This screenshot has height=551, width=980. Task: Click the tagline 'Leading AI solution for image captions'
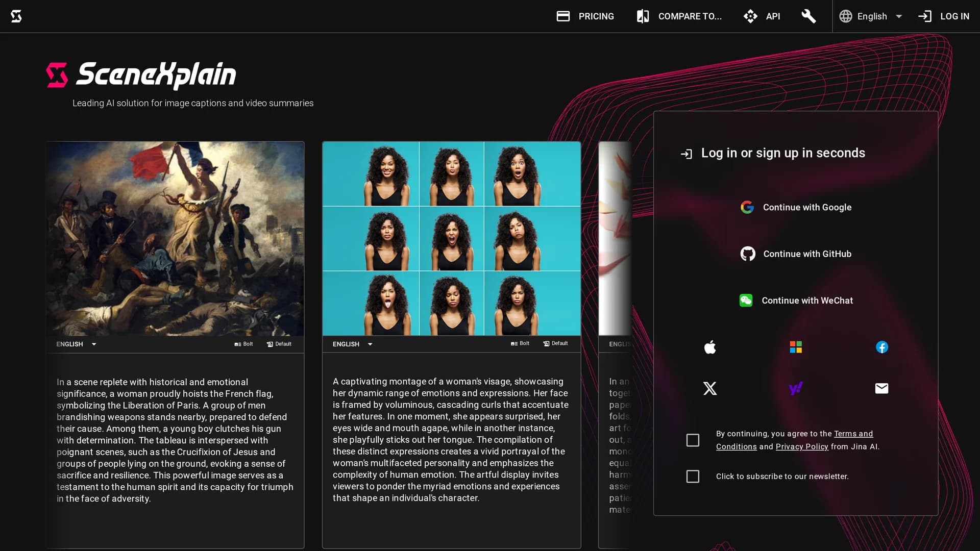tap(193, 103)
